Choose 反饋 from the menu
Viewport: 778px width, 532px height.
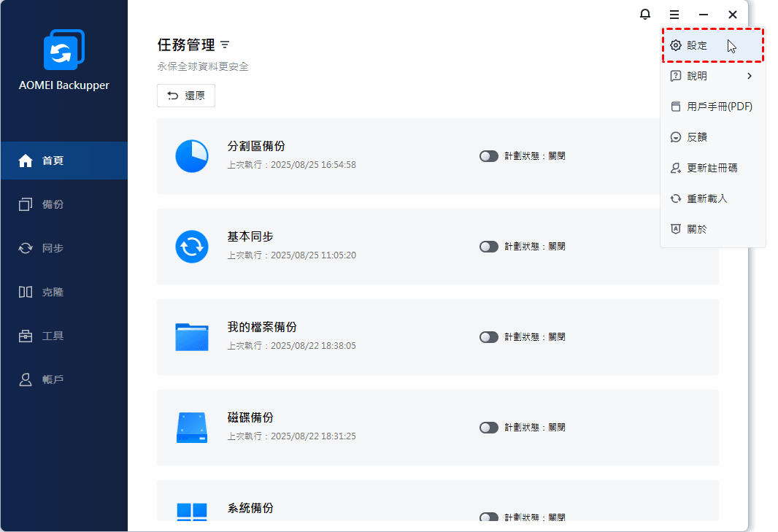(712, 137)
